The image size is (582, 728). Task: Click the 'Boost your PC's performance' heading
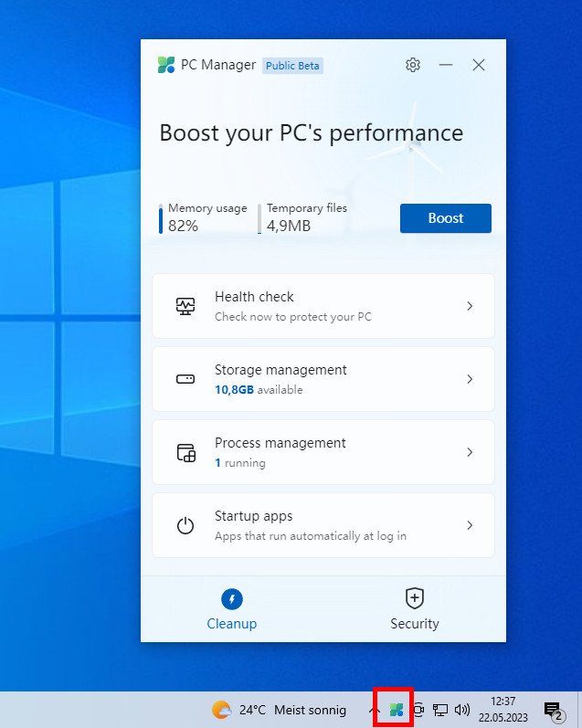coord(312,133)
